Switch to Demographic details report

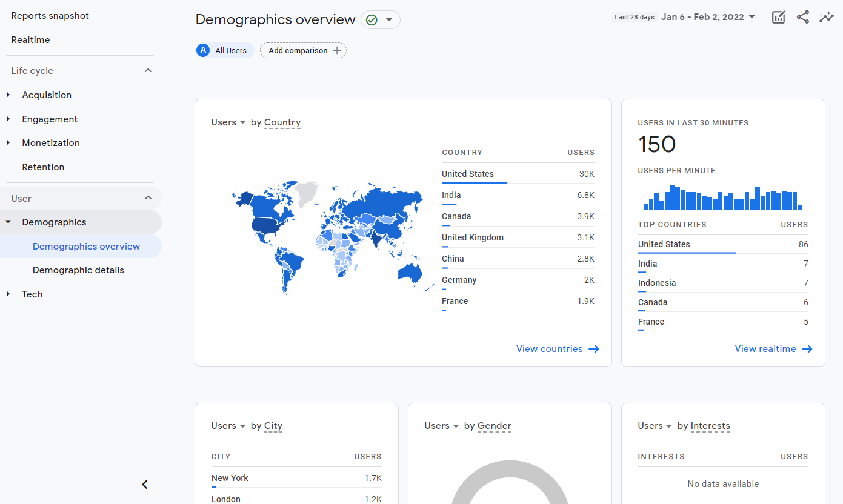pos(78,270)
